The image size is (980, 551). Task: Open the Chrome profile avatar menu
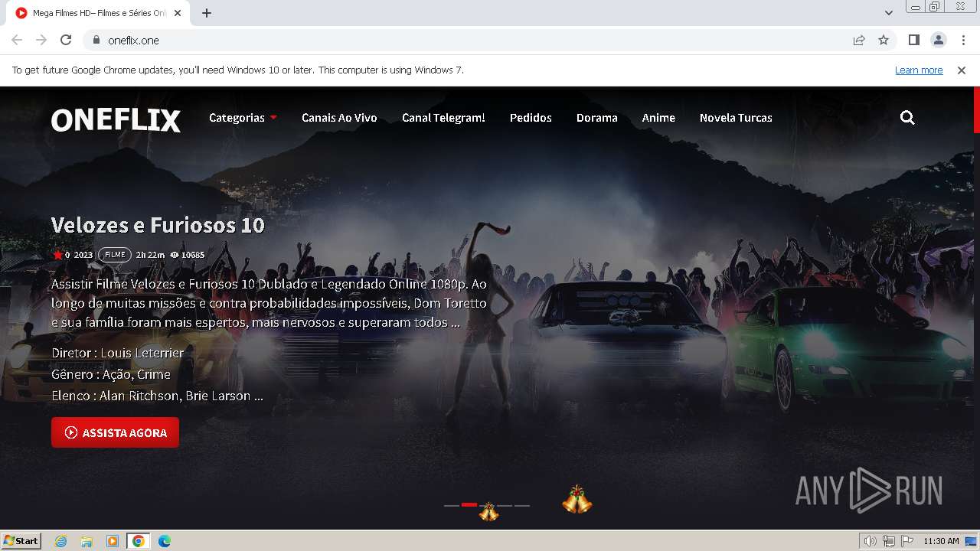(x=938, y=40)
